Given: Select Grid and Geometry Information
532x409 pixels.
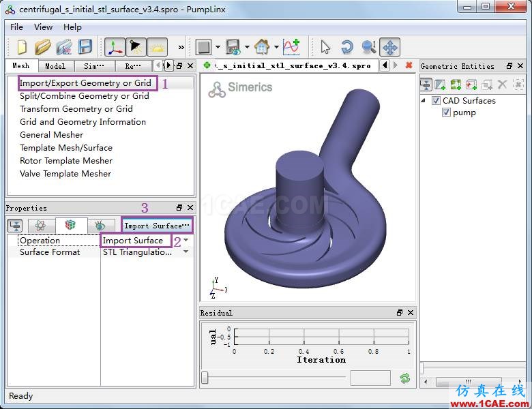Looking at the screenshot, I should (x=83, y=122).
